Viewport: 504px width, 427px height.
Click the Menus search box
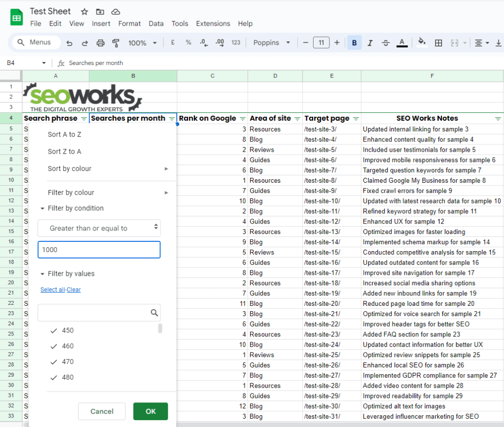pyautogui.click(x=36, y=42)
